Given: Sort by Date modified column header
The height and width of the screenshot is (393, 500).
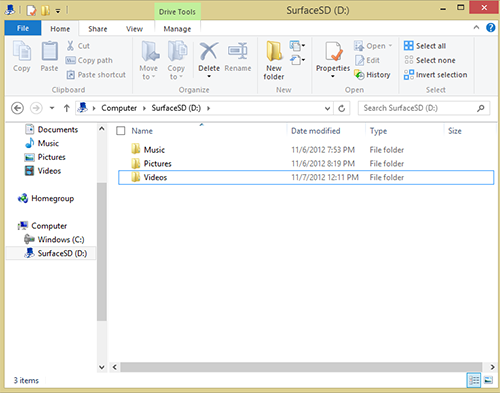Looking at the screenshot, I should 316,131.
